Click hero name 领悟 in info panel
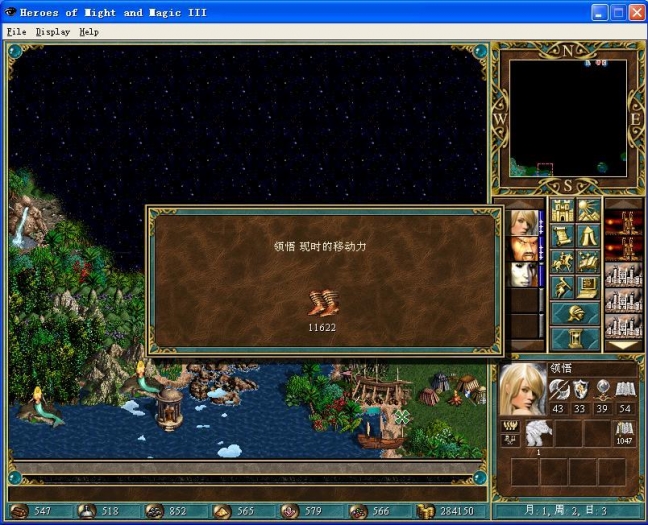 point(562,368)
